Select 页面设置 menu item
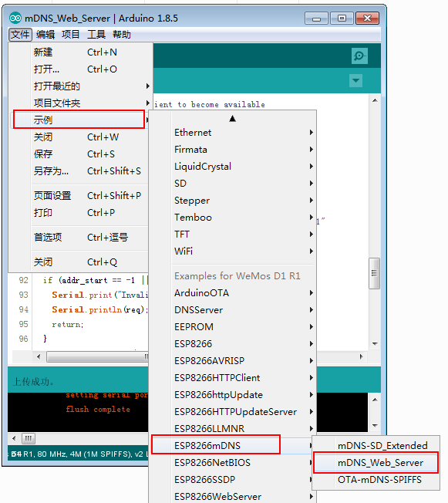The height and width of the screenshot is (503, 448). (x=80, y=196)
